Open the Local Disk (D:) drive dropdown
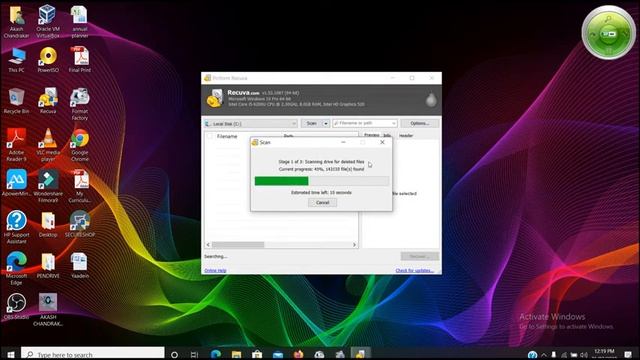640x360 pixels. (251, 123)
